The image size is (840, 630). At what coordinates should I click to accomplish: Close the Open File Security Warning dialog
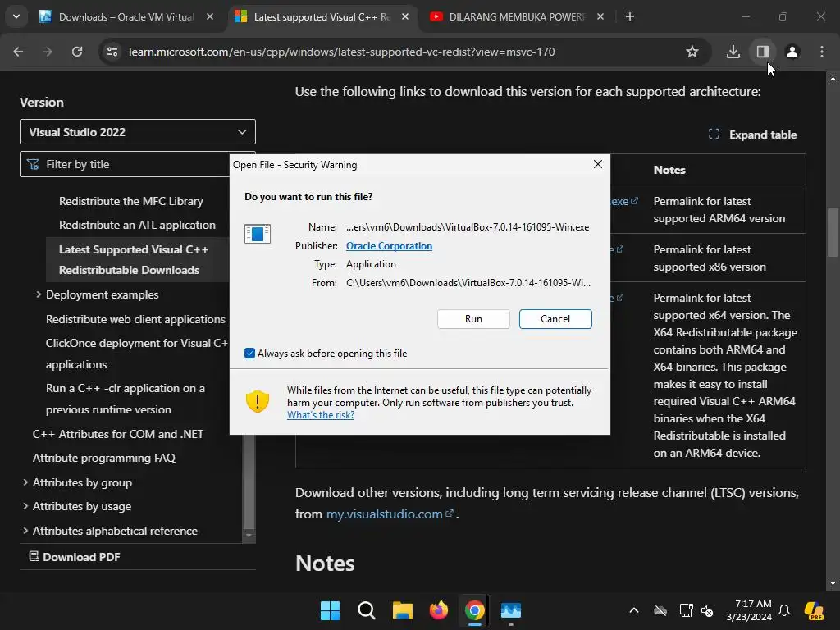(x=598, y=164)
